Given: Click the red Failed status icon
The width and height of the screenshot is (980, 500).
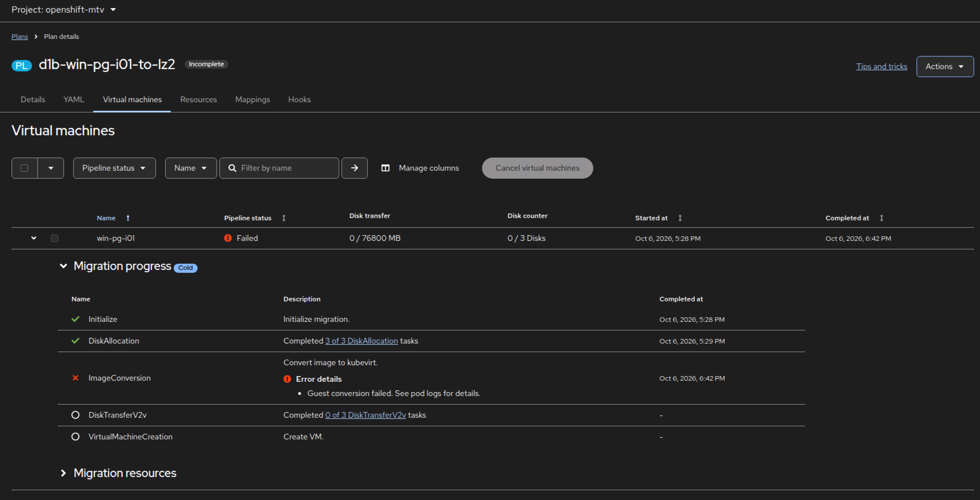Looking at the screenshot, I should click(228, 238).
